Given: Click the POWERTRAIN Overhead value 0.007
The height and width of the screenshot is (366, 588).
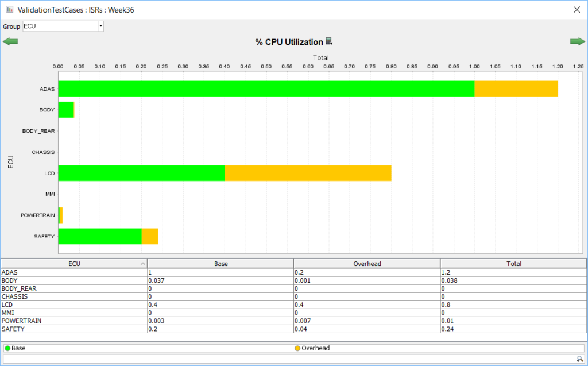Looking at the screenshot, I should click(x=302, y=321).
